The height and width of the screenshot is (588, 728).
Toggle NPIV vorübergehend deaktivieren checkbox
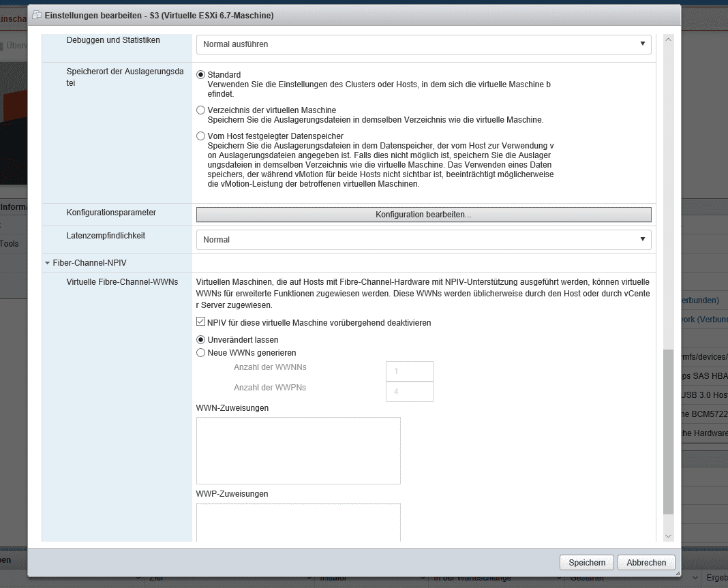pyautogui.click(x=200, y=322)
